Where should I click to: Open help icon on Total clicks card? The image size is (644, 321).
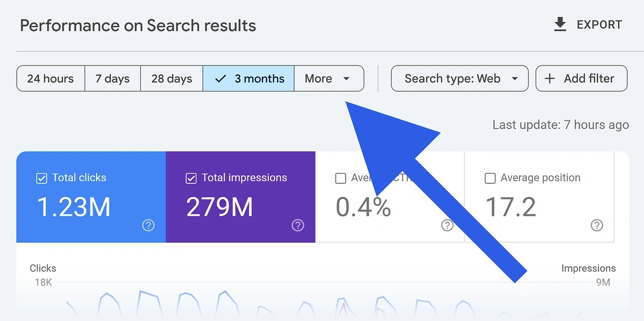point(149,226)
